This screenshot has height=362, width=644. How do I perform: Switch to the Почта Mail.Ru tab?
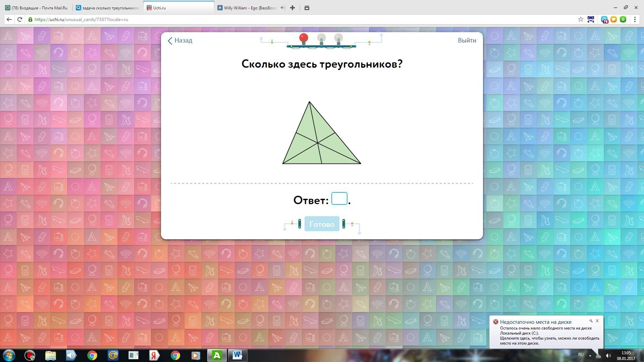(x=37, y=7)
